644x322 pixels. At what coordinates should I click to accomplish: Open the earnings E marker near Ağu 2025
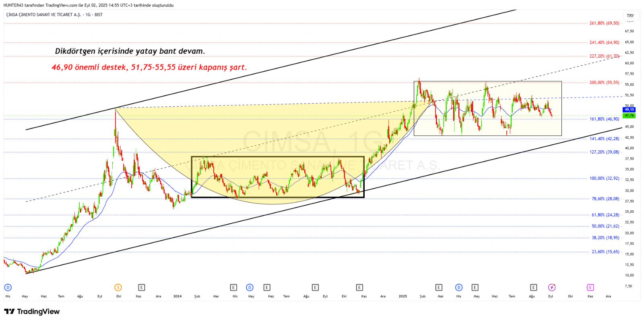pos(533,287)
